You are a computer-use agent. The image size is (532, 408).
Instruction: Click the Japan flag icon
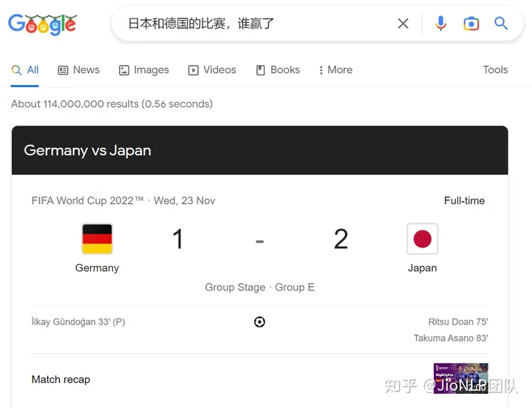423,239
